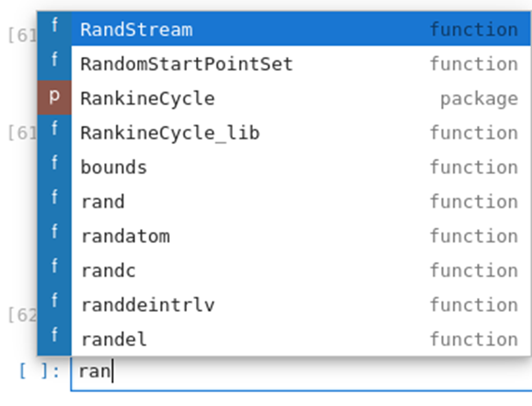This screenshot has width=532, height=406.
Task: Click the function icon beside randc
Action: pos(54,270)
